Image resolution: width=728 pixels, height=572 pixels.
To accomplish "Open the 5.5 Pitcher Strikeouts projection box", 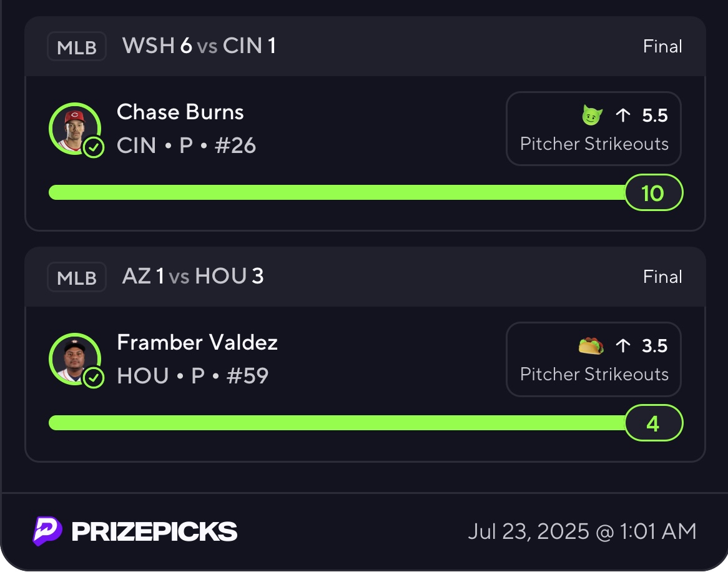I will click(x=593, y=129).
